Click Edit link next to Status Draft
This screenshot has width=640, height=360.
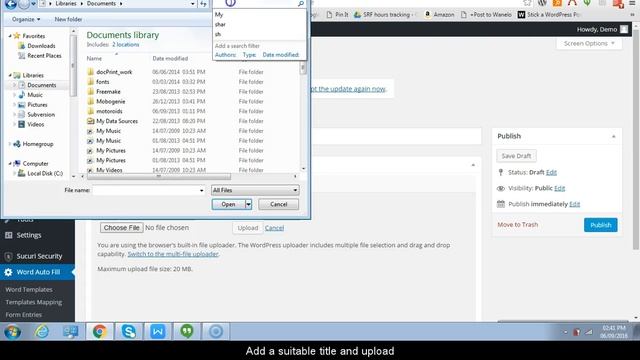551,172
